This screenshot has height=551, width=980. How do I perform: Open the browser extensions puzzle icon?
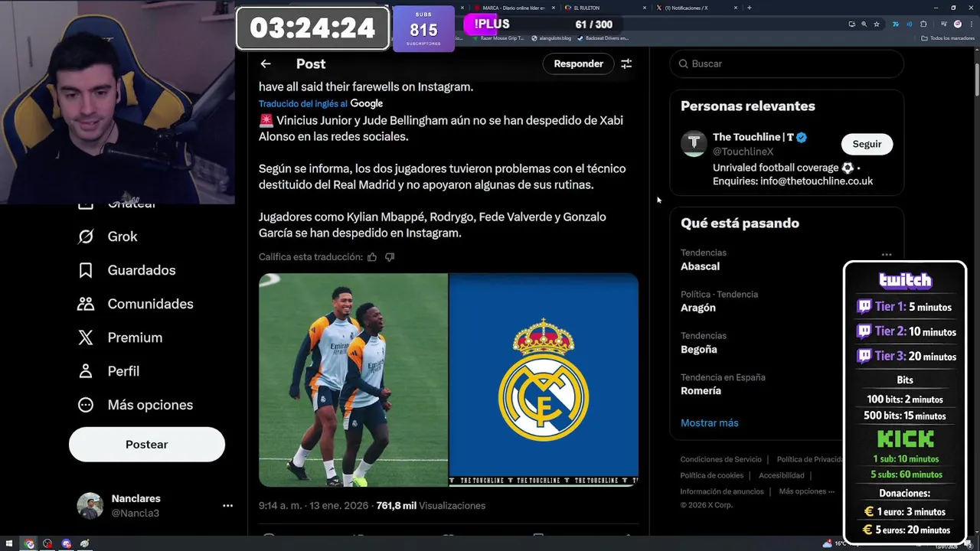[923, 24]
